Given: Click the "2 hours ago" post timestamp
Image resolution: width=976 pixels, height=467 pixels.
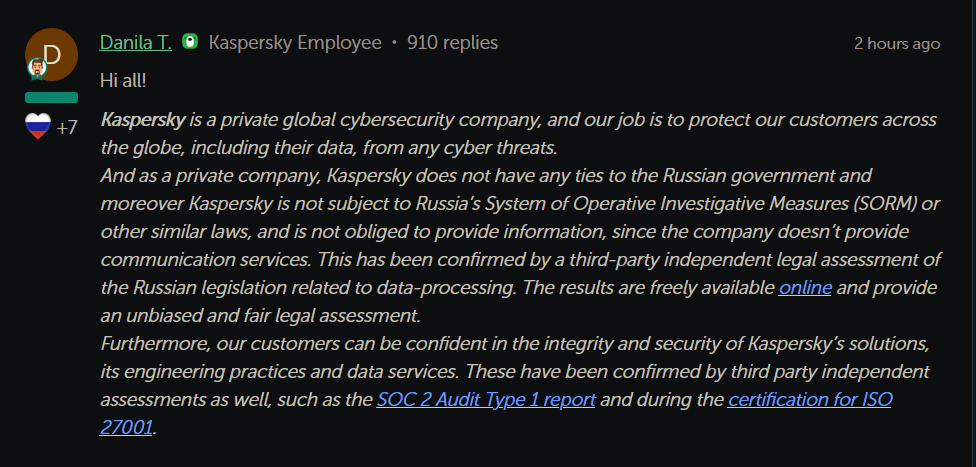Looking at the screenshot, I should (x=897, y=43).
